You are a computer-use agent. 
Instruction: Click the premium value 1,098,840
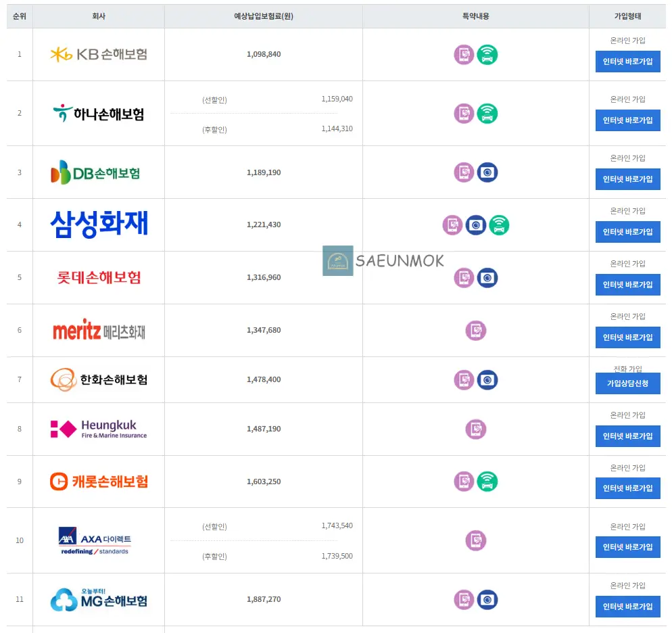pos(264,54)
